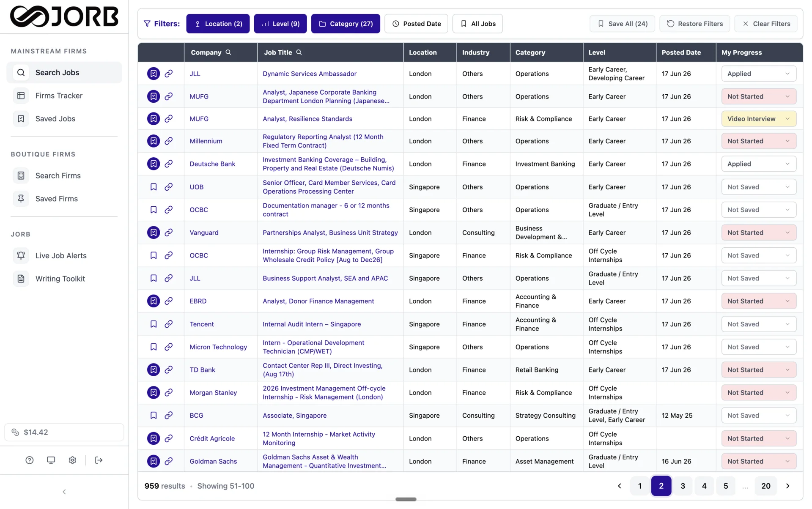This screenshot has height=509, width=812.
Task: Go to page 20
Action: 766,486
